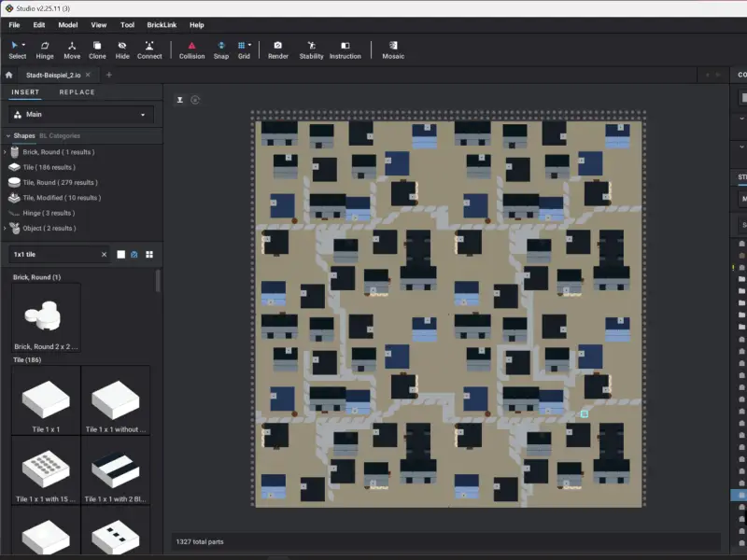Click the white color swatch by search
The height and width of the screenshot is (560, 747).
click(x=120, y=255)
